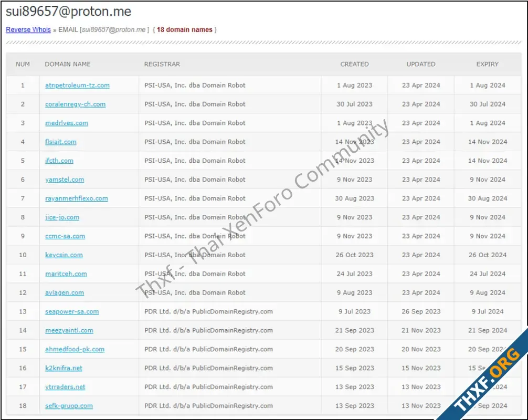Viewport: 528px width, 420px height.
Task: Open ifcth.com domain link
Action: tap(59, 161)
